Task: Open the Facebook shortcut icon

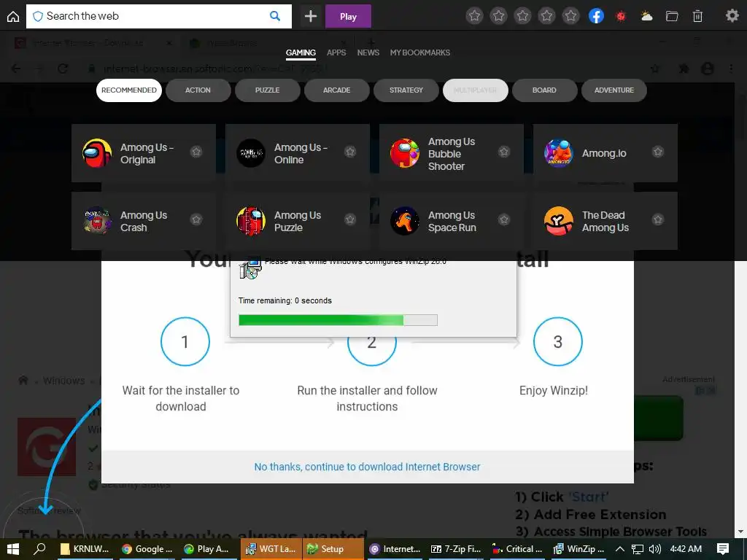Action: point(596,16)
